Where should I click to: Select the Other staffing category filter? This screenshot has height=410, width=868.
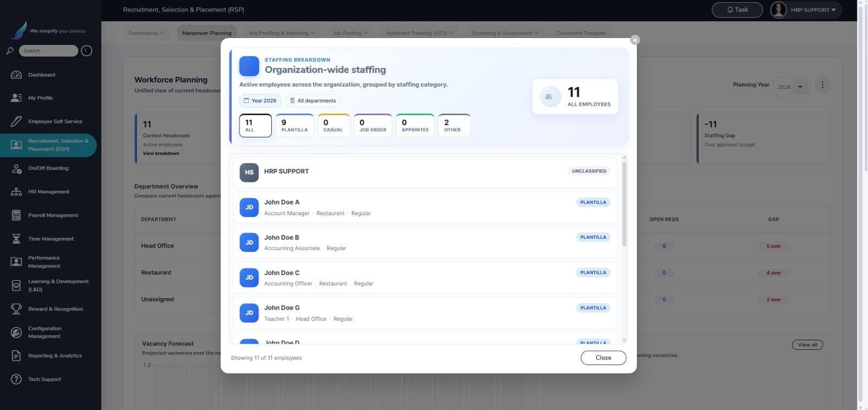point(454,125)
